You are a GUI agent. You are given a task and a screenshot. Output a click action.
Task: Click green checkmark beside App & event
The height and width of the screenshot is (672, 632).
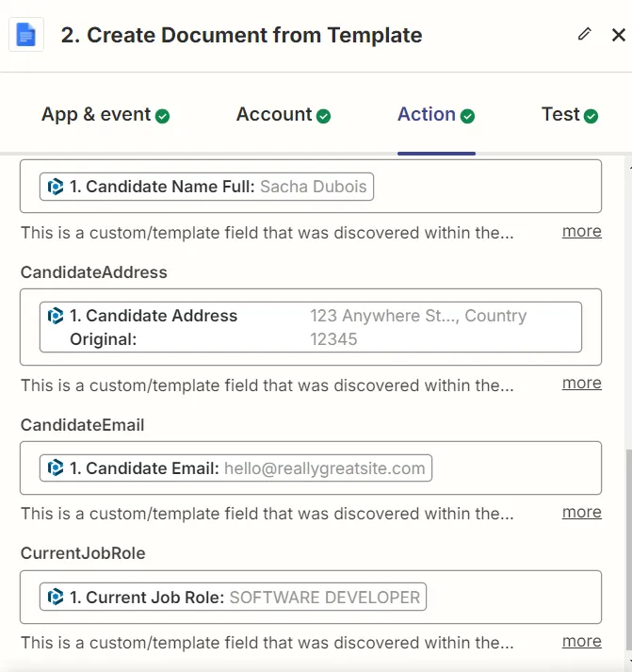162,116
